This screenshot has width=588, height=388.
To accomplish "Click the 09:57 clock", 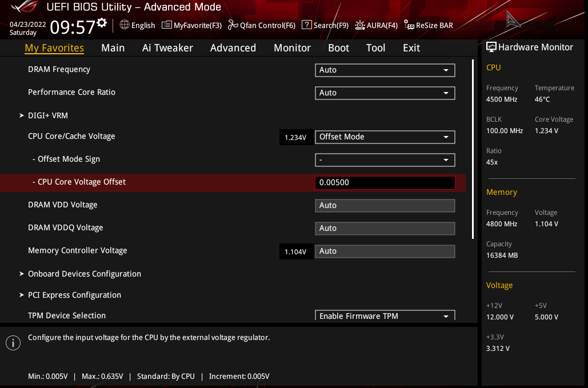I will (x=73, y=27).
